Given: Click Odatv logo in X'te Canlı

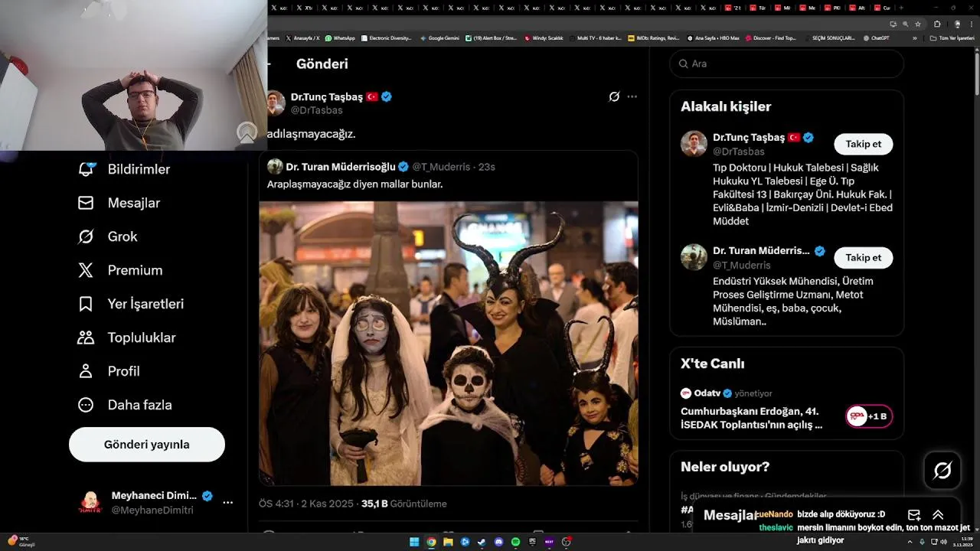Looking at the screenshot, I should (x=686, y=393).
